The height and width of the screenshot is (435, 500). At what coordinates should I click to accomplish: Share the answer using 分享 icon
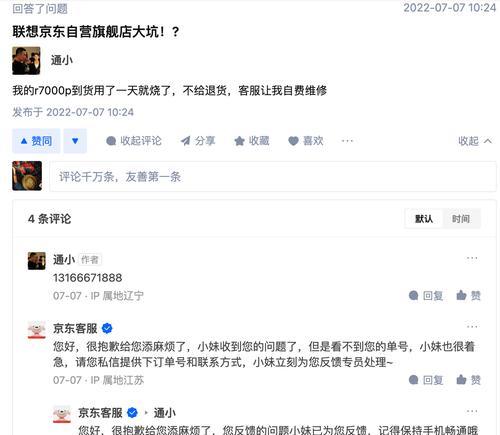click(198, 141)
